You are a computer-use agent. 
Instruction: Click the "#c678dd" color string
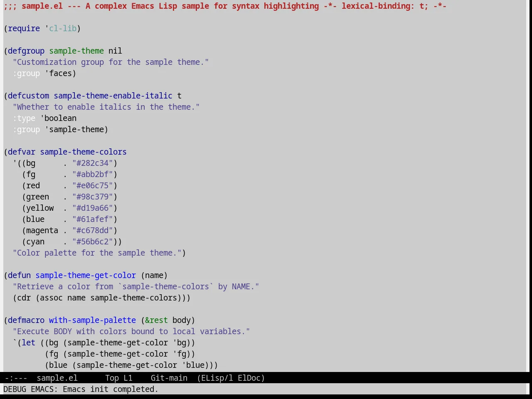tap(92, 230)
